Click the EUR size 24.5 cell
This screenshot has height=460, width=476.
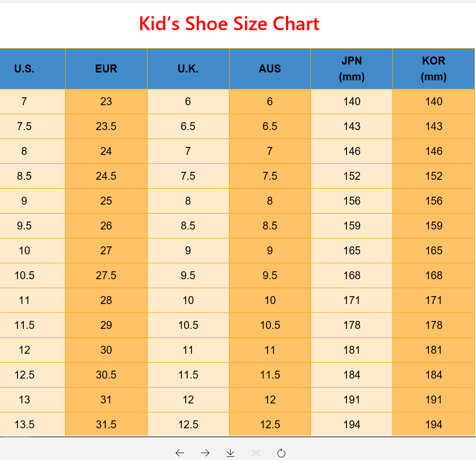[106, 176]
